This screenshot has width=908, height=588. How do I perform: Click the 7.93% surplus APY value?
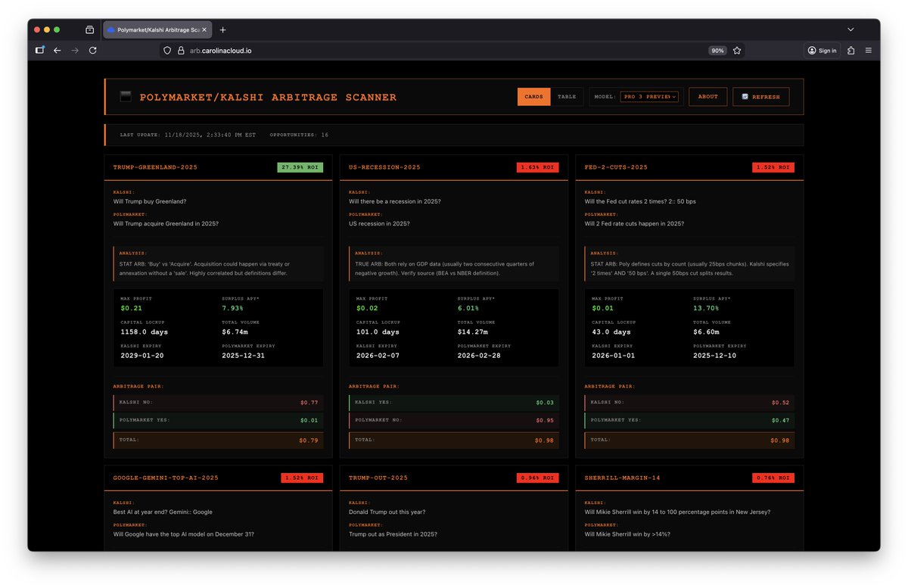coord(232,308)
